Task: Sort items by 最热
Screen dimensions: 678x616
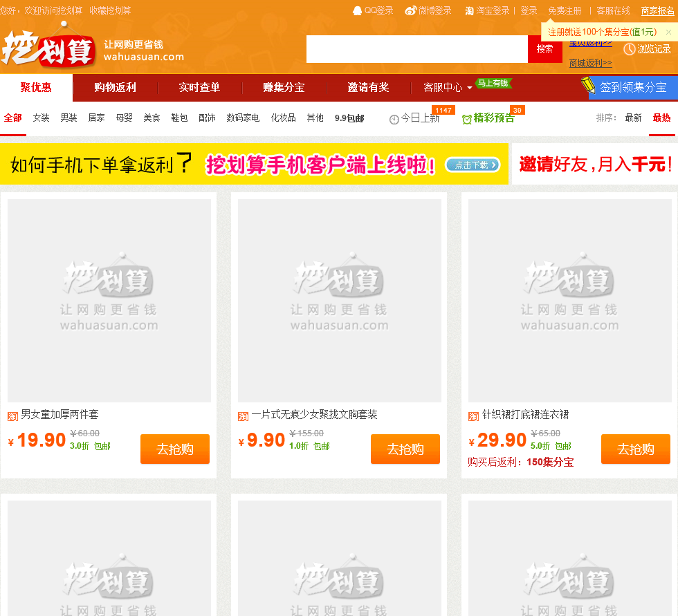Action: [661, 118]
